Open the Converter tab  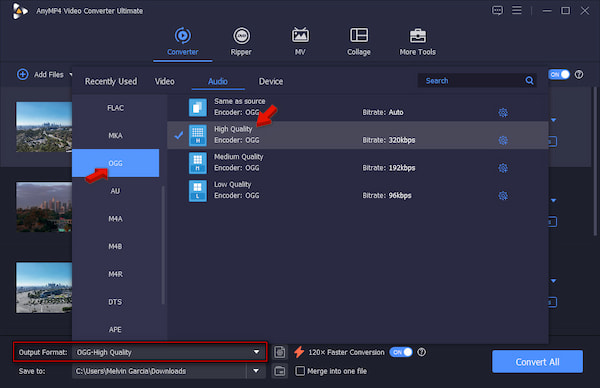[183, 42]
